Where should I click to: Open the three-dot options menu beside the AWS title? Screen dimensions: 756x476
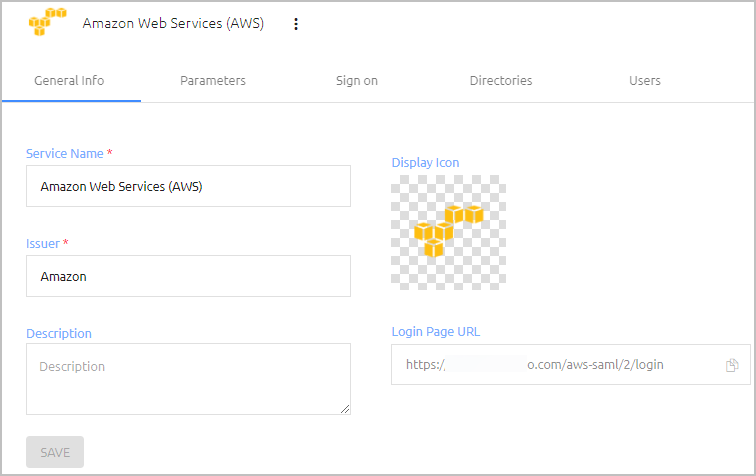pos(296,24)
